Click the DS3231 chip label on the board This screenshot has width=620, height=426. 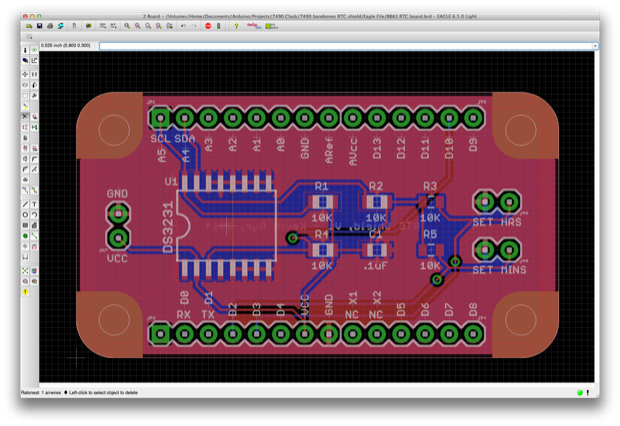tap(168, 227)
